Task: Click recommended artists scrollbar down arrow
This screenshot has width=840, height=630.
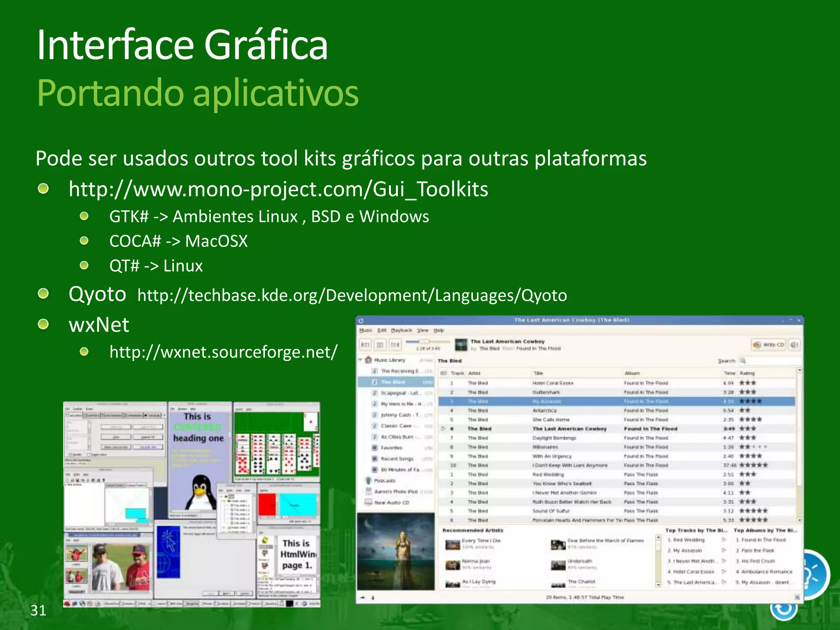Action: coord(658,584)
